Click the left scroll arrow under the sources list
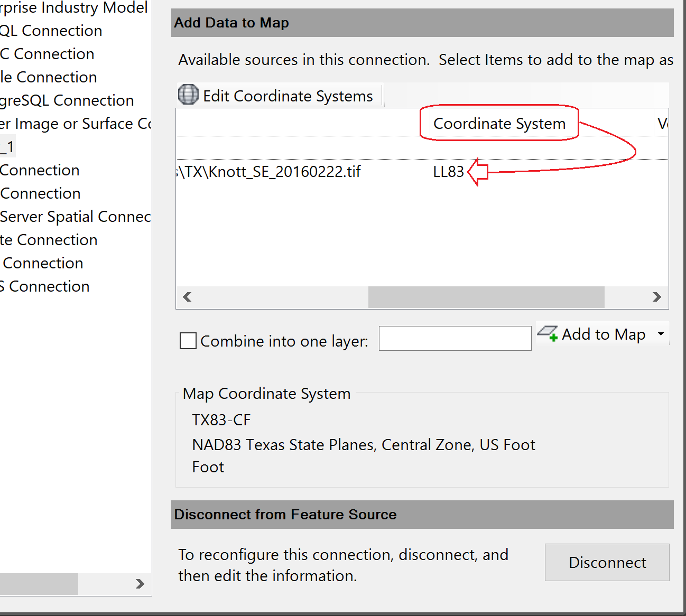This screenshot has width=686, height=616. pos(187,297)
